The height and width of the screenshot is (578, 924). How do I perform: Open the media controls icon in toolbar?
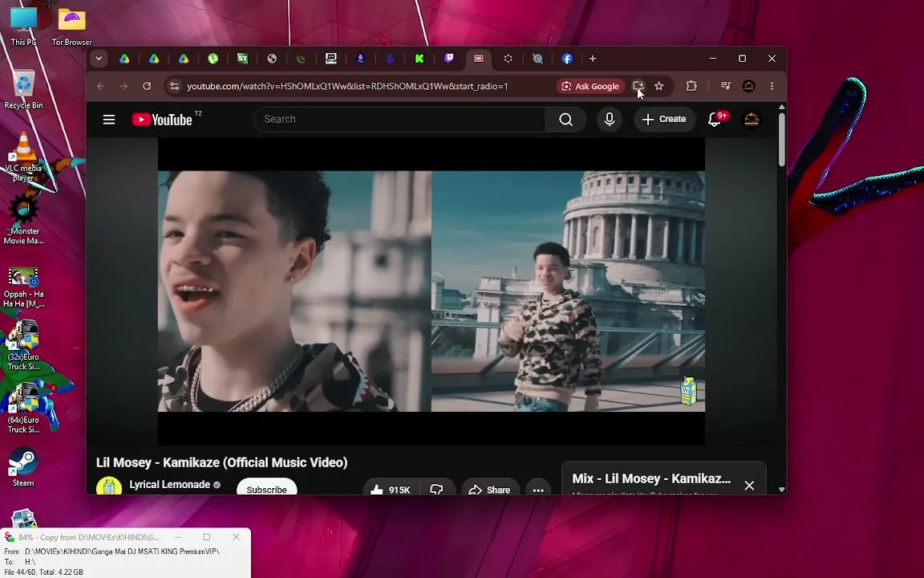click(x=725, y=86)
